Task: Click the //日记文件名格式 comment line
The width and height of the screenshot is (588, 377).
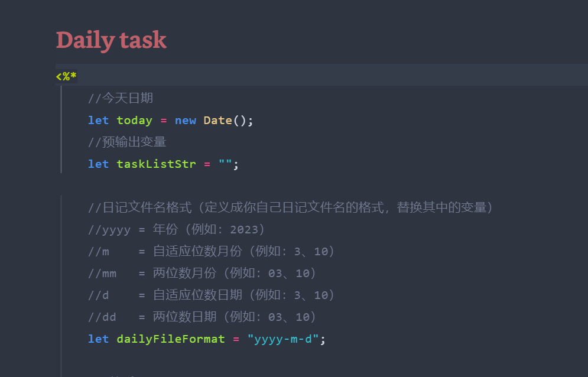Action: click(290, 208)
